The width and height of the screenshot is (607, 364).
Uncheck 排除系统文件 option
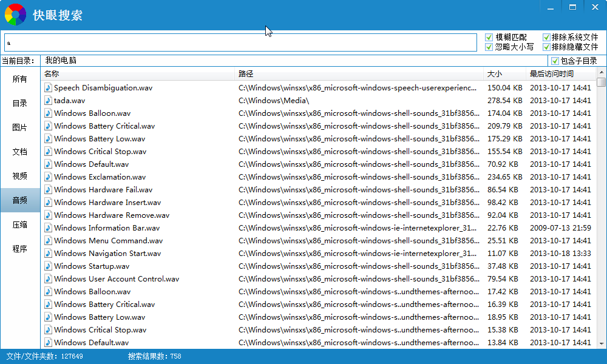546,38
